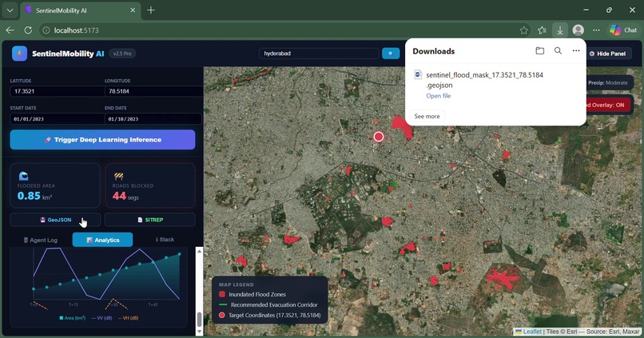The image size is (644, 338).
Task: Switch to the Stack tab
Action: pyautogui.click(x=165, y=240)
